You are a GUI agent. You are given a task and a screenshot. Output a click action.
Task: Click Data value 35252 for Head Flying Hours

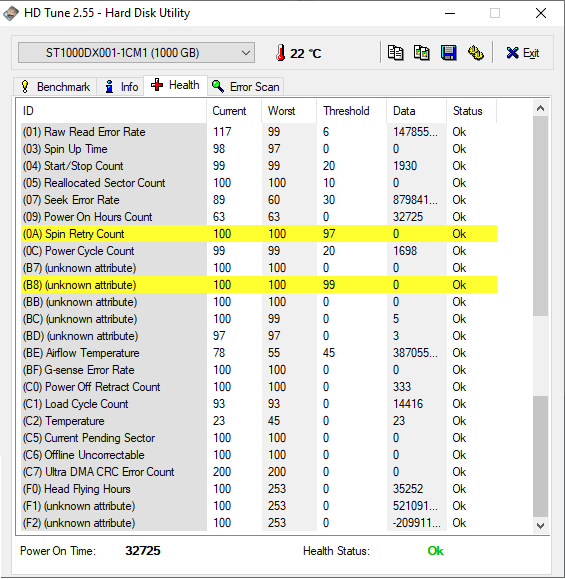408,489
